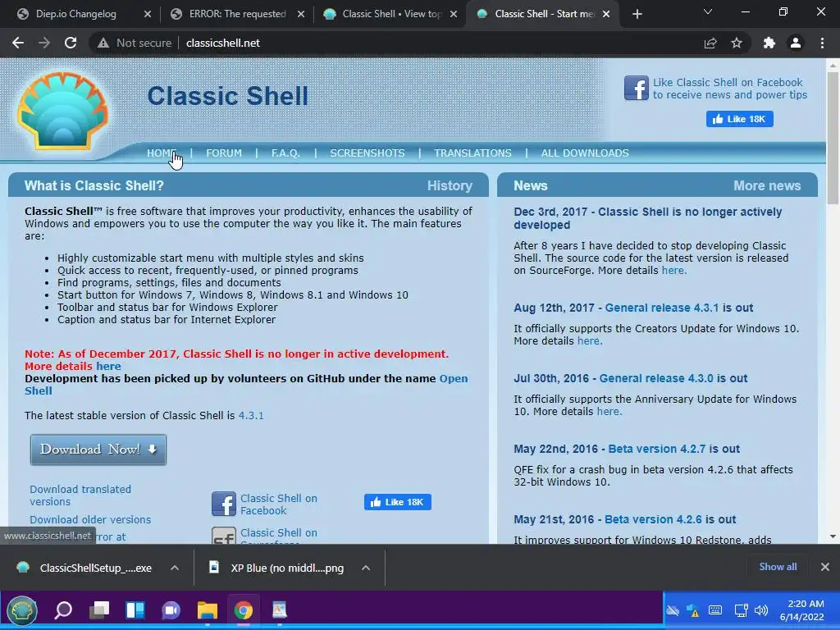
Task: Open taskbar Search magnifier
Action: 63,610
